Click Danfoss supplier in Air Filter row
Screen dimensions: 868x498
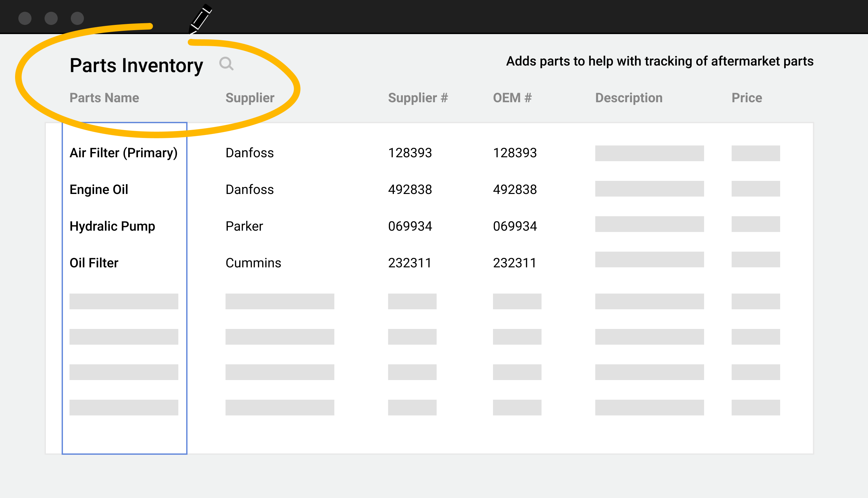tap(250, 153)
